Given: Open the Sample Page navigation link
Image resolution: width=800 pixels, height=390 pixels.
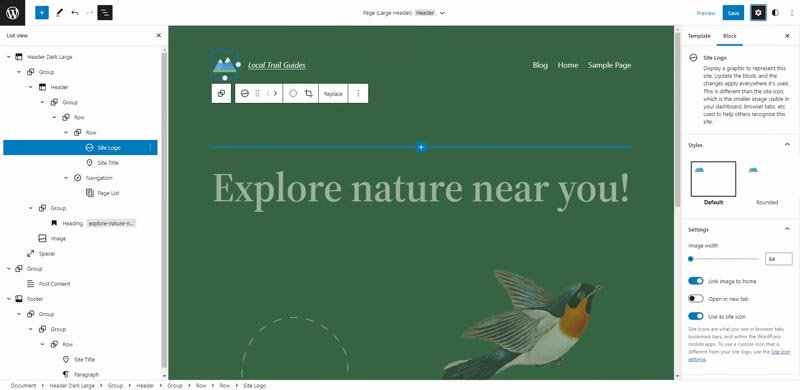Looking at the screenshot, I should (x=609, y=65).
